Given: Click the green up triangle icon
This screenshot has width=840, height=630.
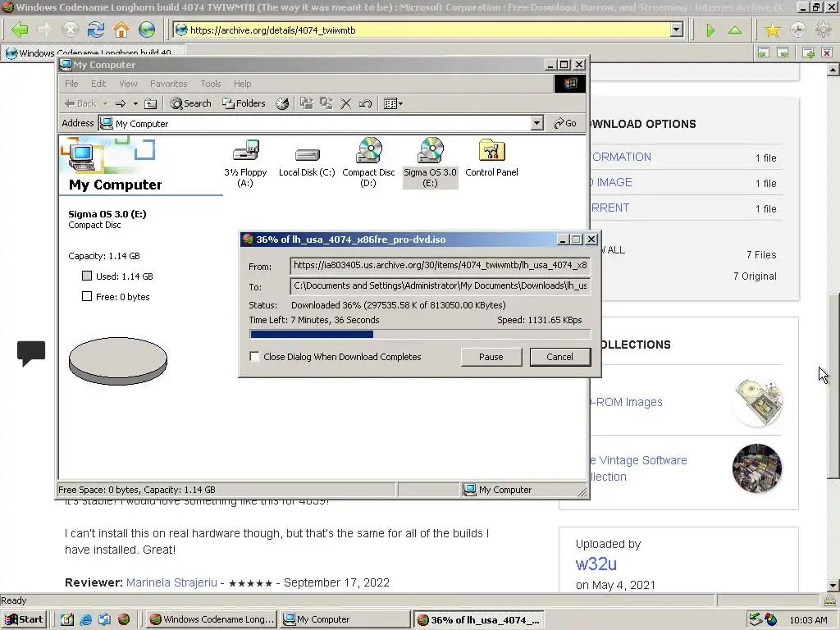Looking at the screenshot, I should [x=735, y=30].
